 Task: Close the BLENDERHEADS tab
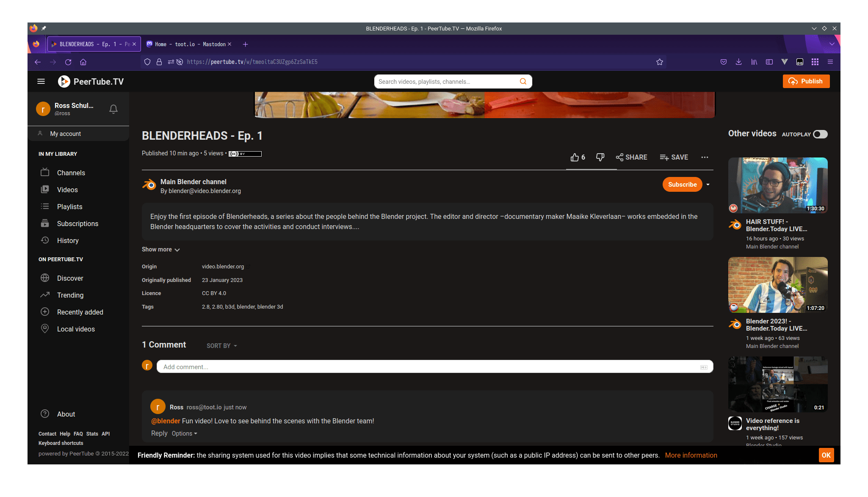(x=134, y=44)
